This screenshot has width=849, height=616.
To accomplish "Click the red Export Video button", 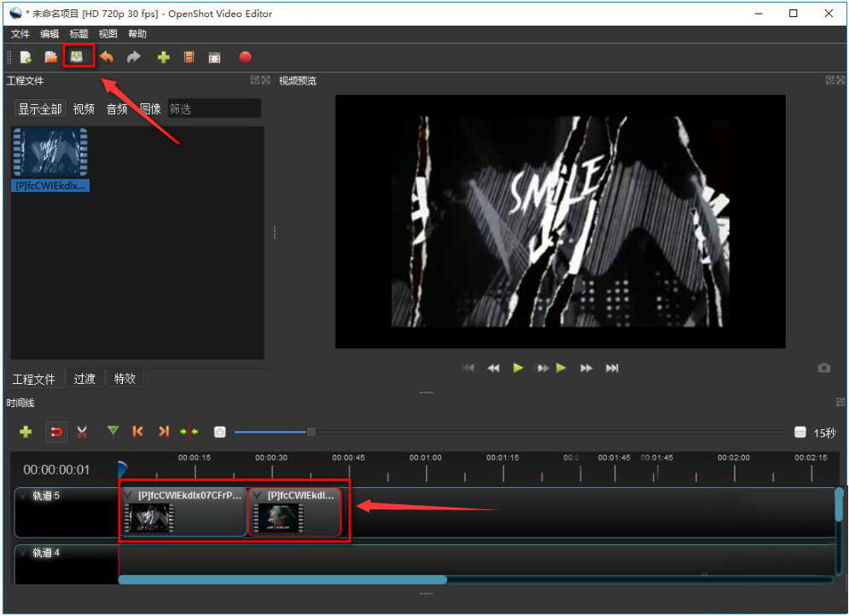I will (245, 57).
